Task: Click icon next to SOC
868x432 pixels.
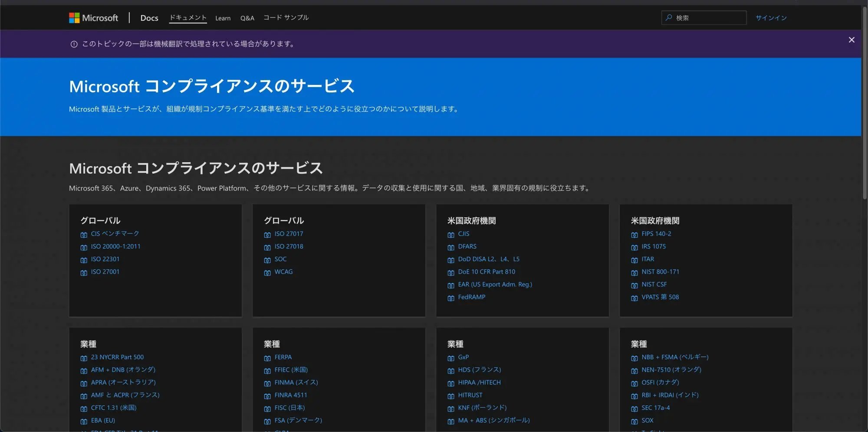Action: point(267,260)
